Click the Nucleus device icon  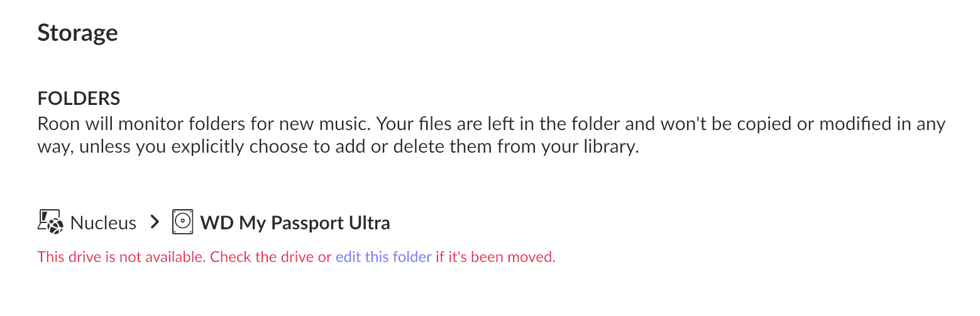pos(50,222)
